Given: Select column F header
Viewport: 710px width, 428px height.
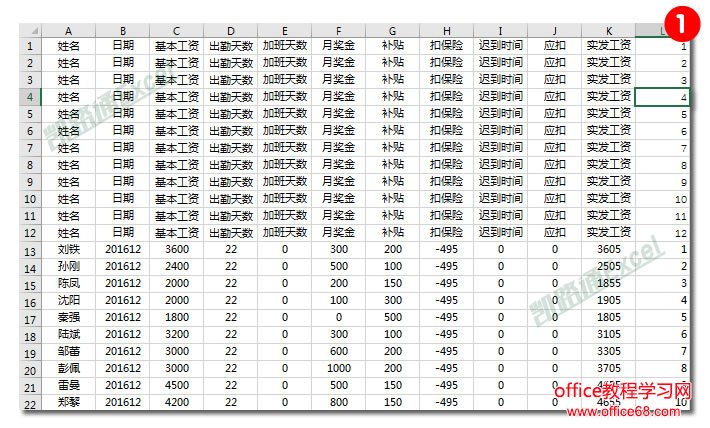Looking at the screenshot, I should pos(339,31).
